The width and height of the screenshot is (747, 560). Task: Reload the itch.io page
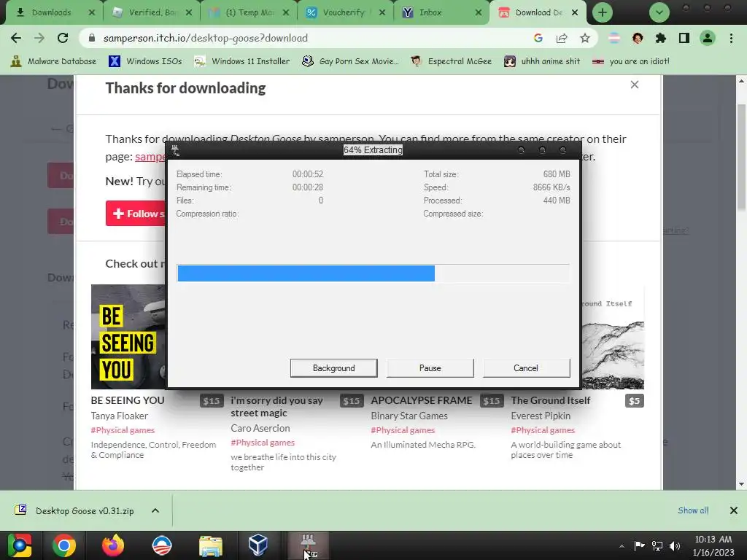(63, 38)
